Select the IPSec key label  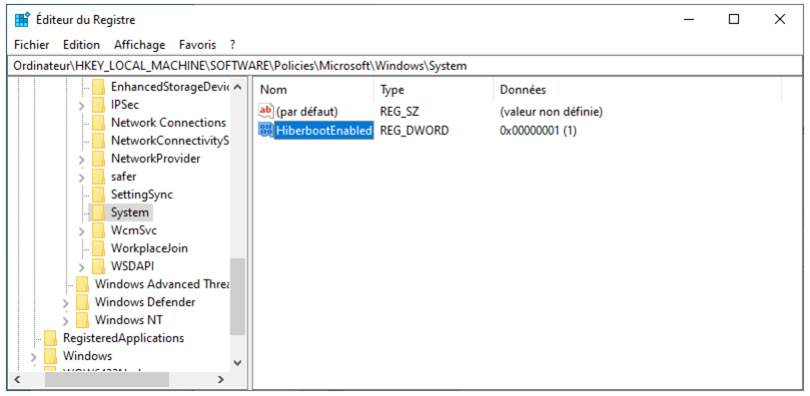click(x=125, y=105)
